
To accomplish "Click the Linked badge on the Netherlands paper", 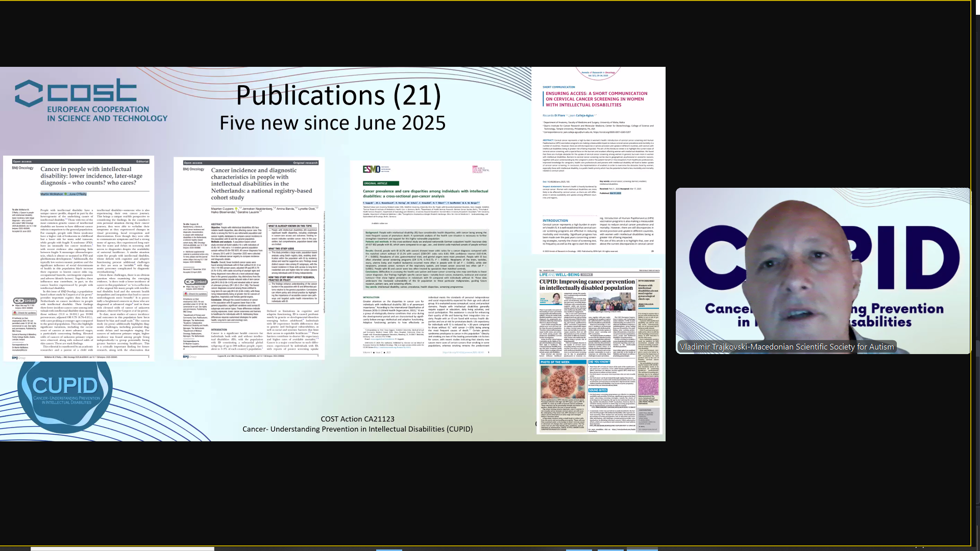I will tap(196, 282).
